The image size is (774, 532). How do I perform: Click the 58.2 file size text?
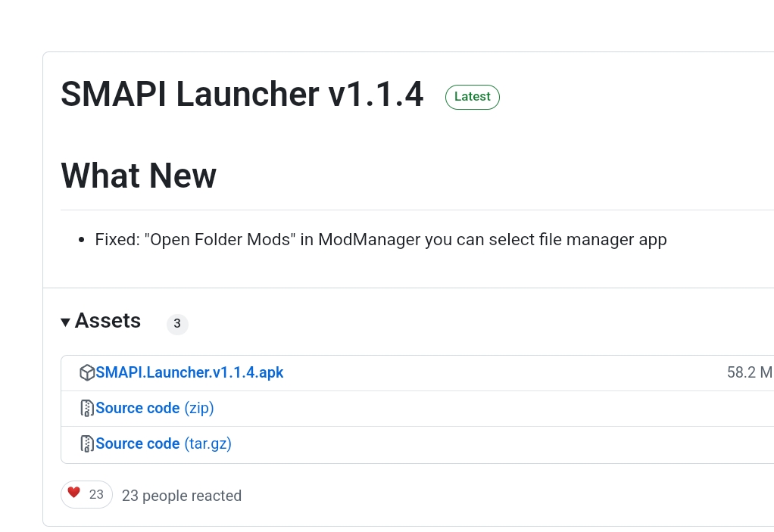pyautogui.click(x=750, y=372)
